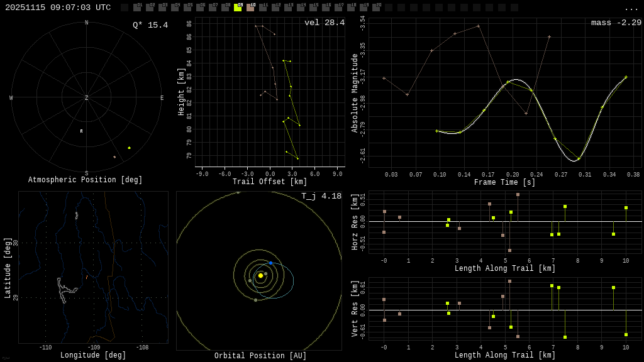The image size is (644, 362).
Task: Click the Z zenith label in polar plot
Action: click(x=86, y=97)
